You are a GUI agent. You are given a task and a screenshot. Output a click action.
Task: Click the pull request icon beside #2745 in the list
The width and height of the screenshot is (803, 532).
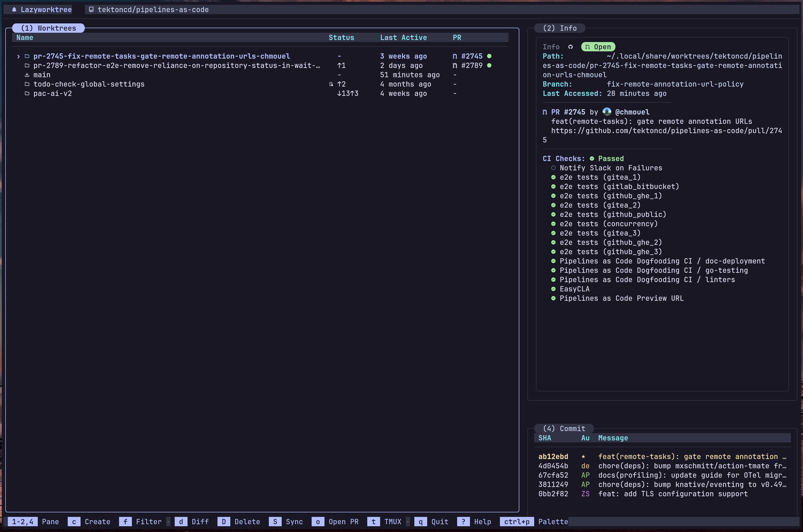click(x=455, y=56)
